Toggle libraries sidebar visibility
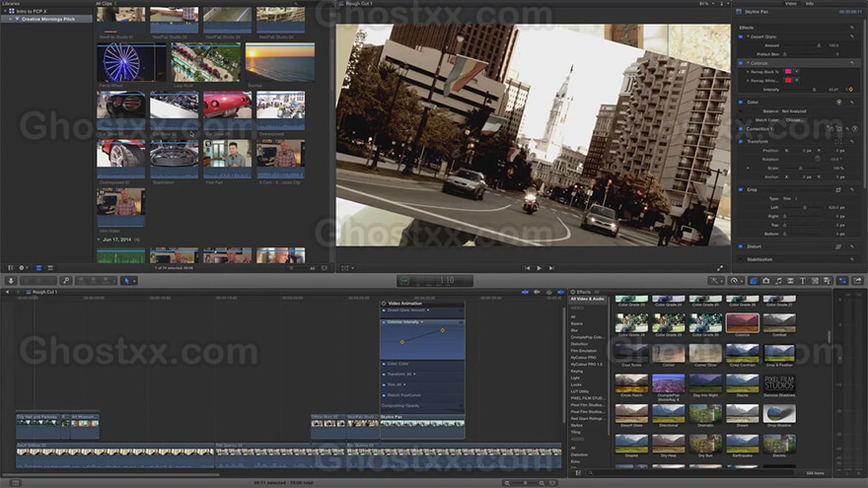The image size is (868, 488). point(10,268)
